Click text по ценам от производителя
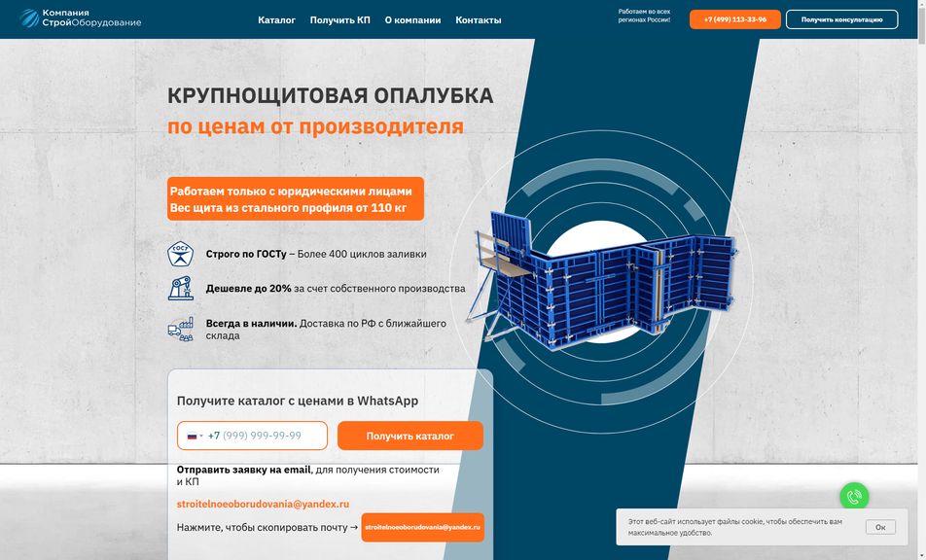The image size is (926, 560). tap(315, 126)
